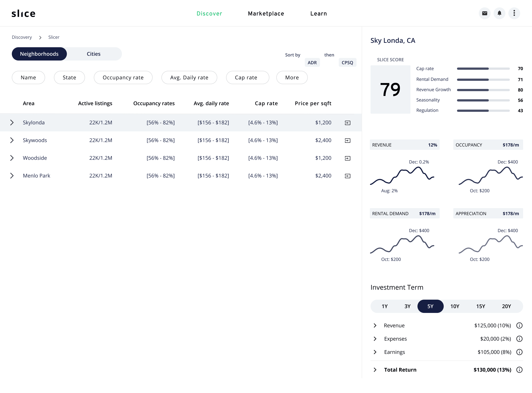The image size is (532, 393).
Task: Click the open-details icon in Menlo Park row
Action: 347,176
